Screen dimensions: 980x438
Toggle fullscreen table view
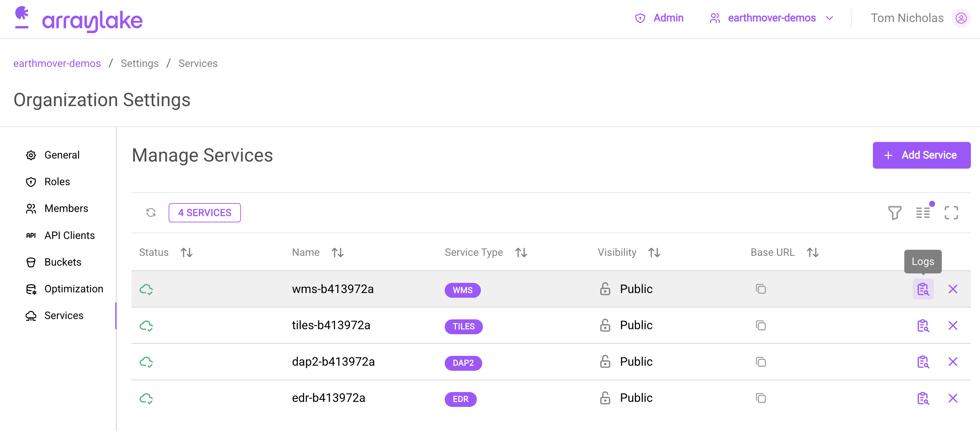[x=951, y=213]
